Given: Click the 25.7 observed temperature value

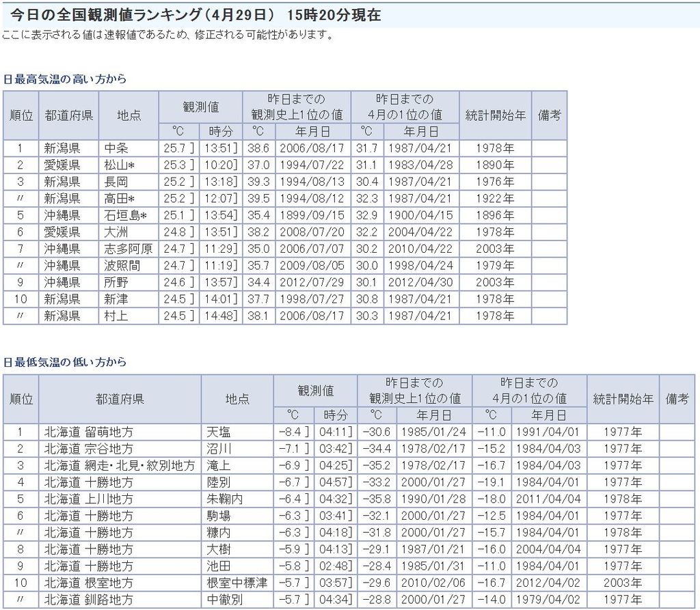Looking at the screenshot, I should 174,148.
